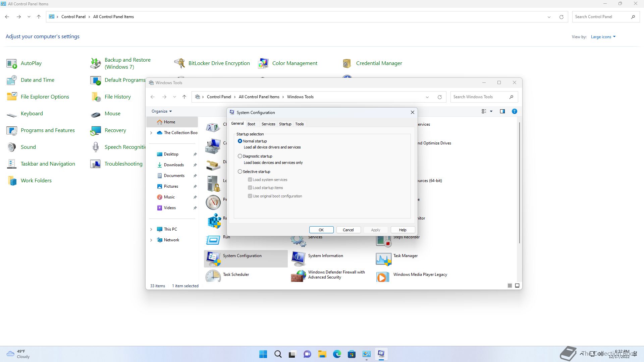Open BitLocker Drive Encryption
This screenshot has width=644, height=362.
(212, 63)
